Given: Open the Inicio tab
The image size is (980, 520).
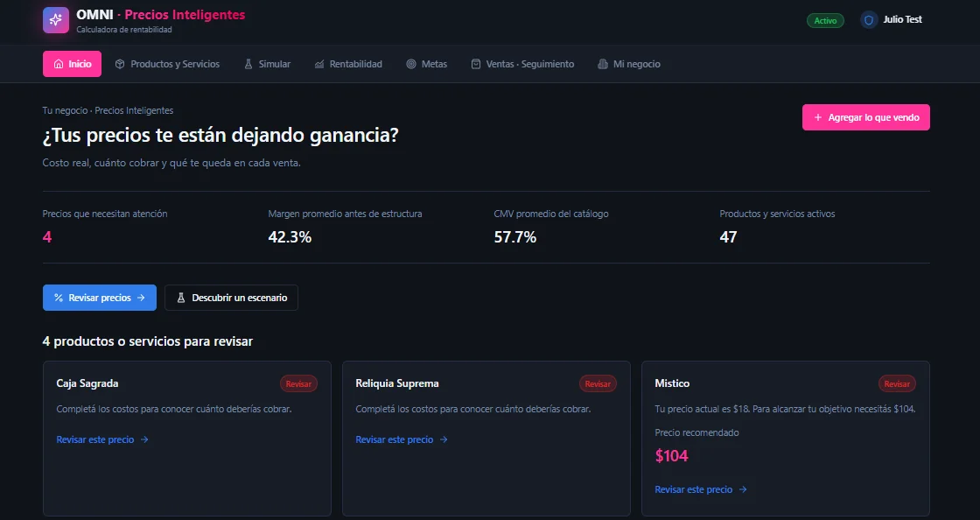Looking at the screenshot, I should (x=72, y=64).
